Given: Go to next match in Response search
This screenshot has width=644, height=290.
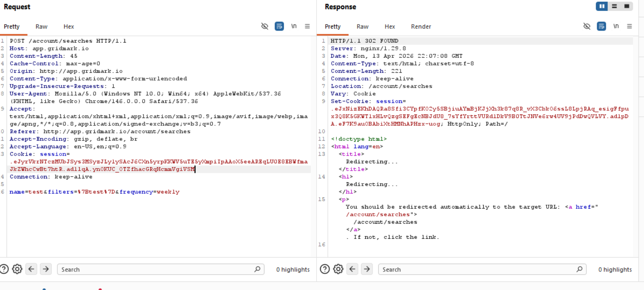Looking at the screenshot, I should click(x=367, y=269).
